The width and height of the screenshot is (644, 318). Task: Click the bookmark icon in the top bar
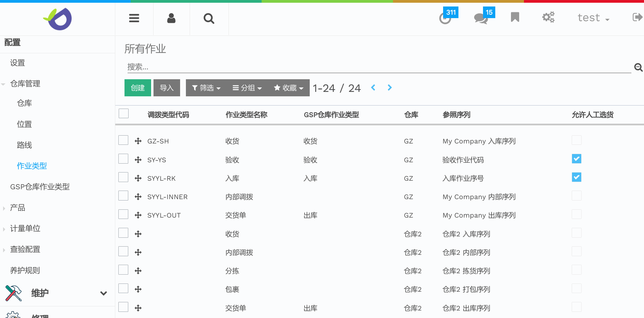pos(515,17)
